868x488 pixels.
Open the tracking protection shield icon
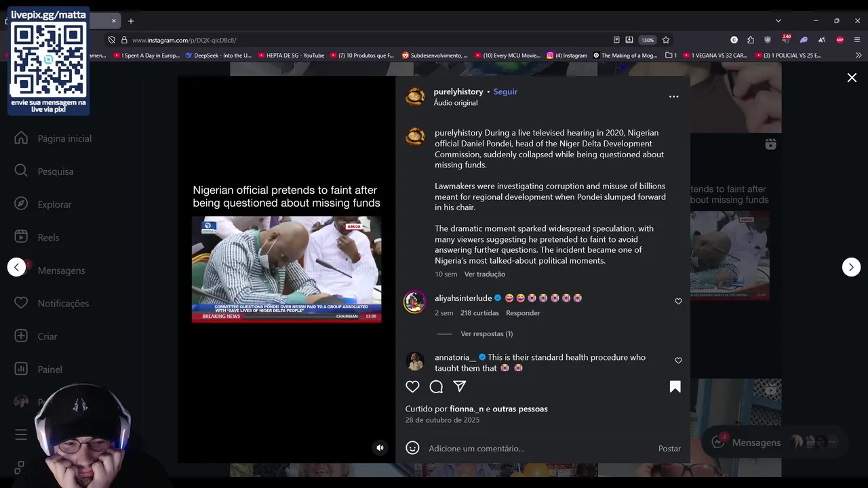tap(112, 40)
